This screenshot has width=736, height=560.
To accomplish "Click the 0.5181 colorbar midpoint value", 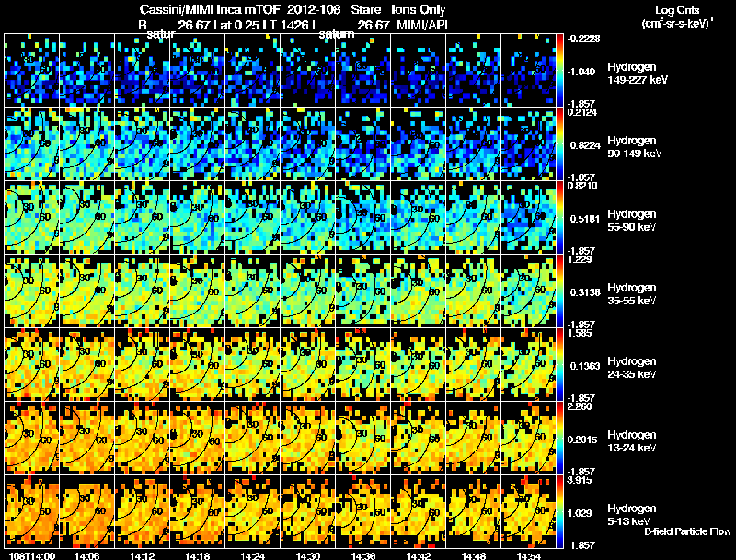I will click(585, 219).
